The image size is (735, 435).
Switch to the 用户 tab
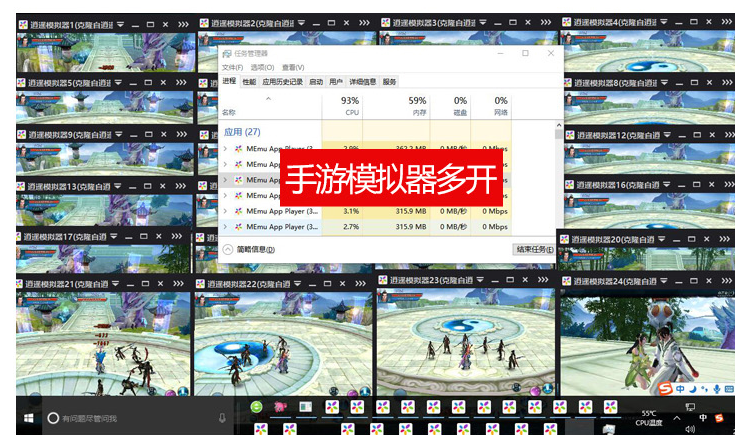pyautogui.click(x=336, y=82)
